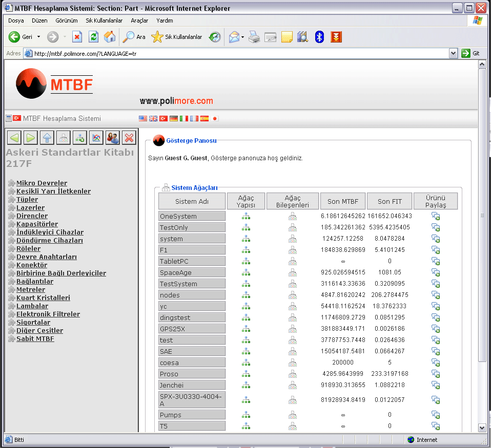
Task: Click the Geri back button
Action: pos(21,37)
